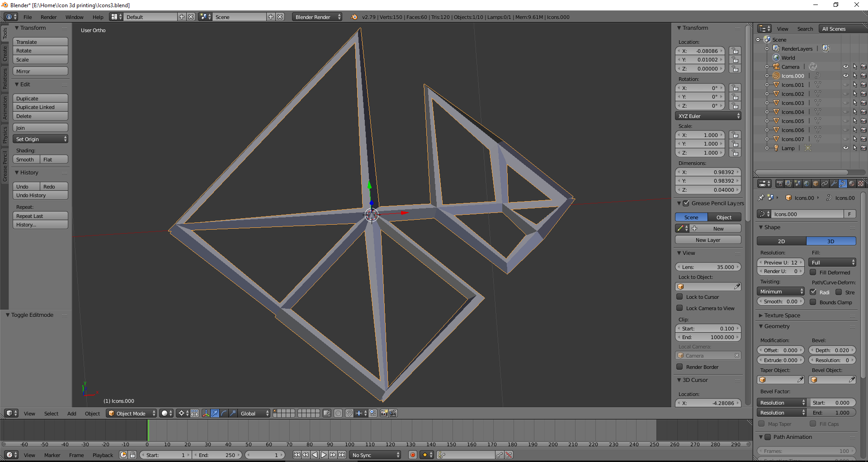Click the New Layer button
The image size is (868, 462).
[708, 240]
